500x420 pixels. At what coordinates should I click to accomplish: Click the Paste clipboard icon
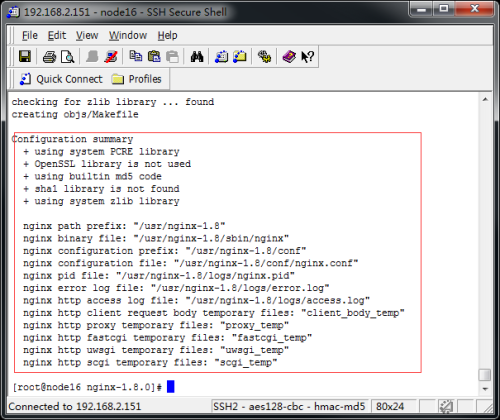click(154, 56)
